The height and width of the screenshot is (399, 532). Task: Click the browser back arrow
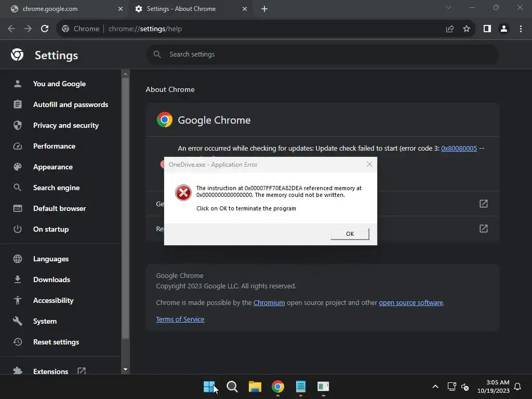[11, 29]
